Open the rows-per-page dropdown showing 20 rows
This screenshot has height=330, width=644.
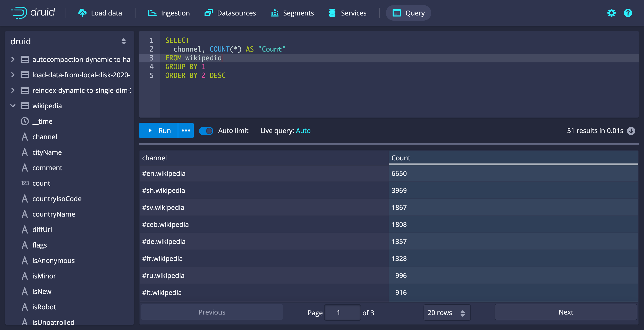pyautogui.click(x=447, y=312)
